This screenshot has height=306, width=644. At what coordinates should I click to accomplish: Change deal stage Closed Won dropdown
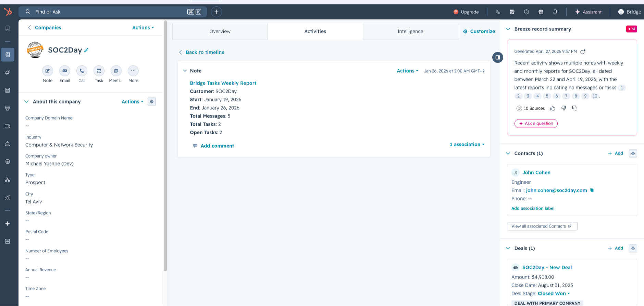coord(554,293)
